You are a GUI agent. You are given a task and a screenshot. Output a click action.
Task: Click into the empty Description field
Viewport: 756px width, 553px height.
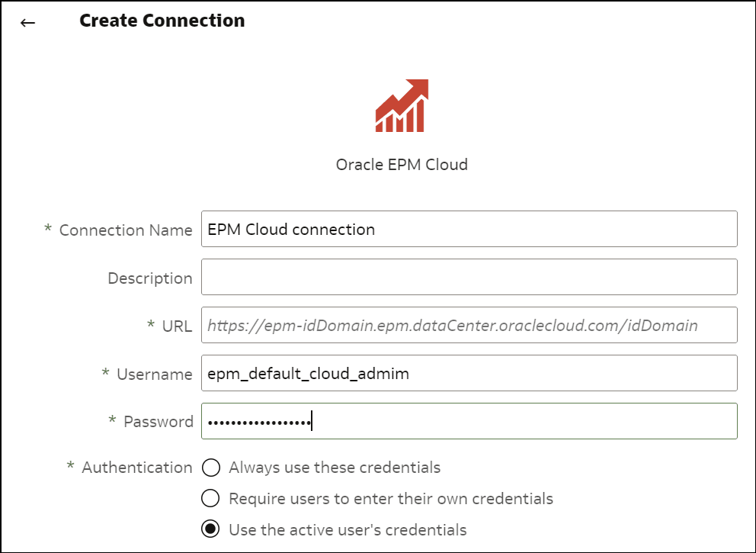pos(469,277)
